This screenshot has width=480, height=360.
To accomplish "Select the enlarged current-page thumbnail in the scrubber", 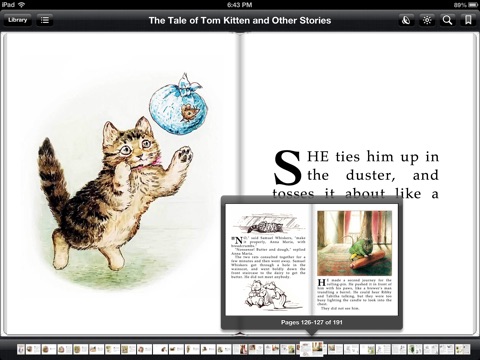I will (x=311, y=349).
